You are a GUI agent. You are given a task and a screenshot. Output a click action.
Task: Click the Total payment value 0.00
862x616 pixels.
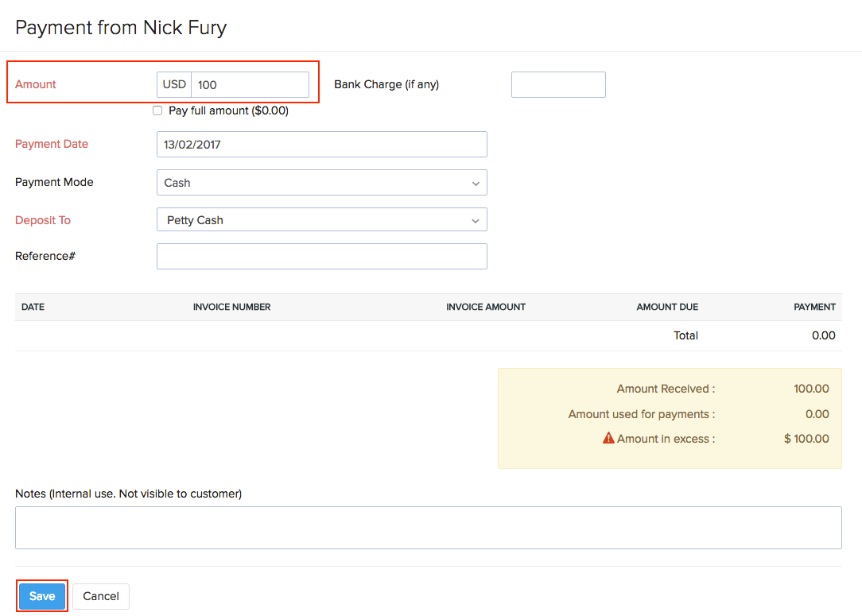click(824, 335)
